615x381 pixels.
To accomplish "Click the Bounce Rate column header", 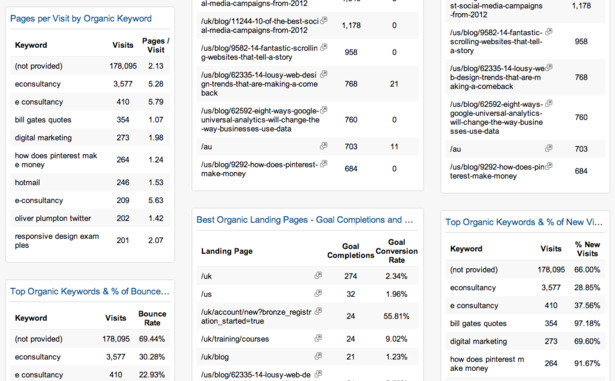I will tap(152, 318).
